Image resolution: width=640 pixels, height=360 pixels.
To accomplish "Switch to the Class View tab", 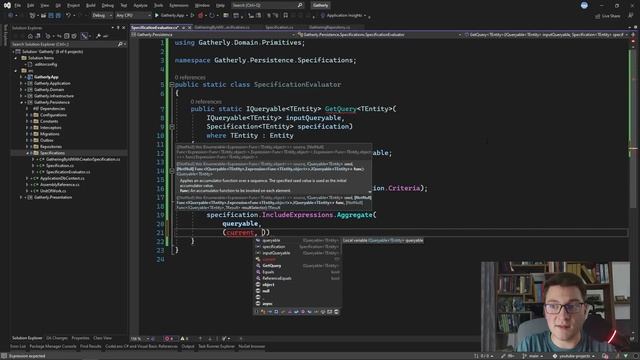I will [x=102, y=338].
